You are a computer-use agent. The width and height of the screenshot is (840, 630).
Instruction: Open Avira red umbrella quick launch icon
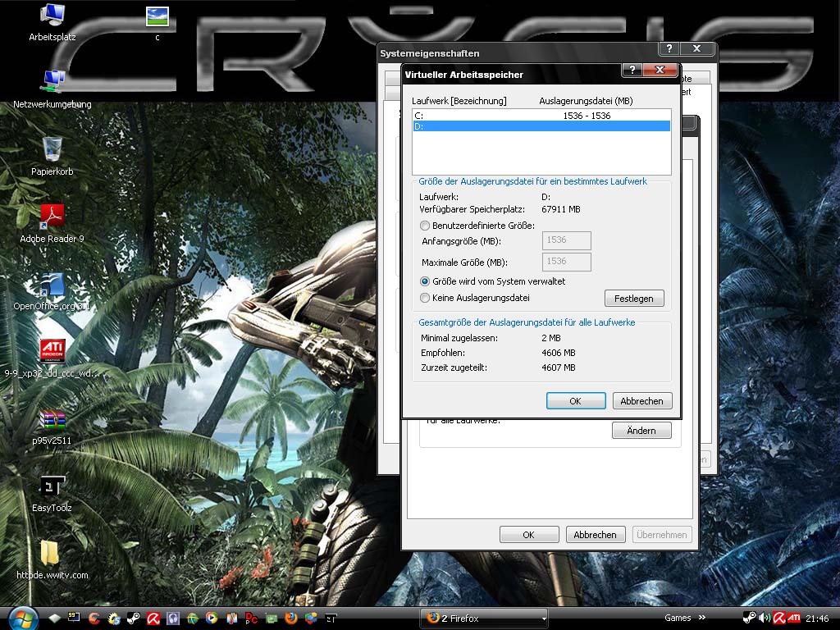[x=153, y=619]
